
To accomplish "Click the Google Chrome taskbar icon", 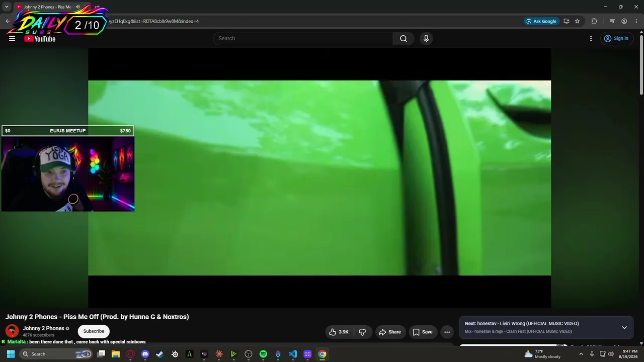I will (323, 354).
